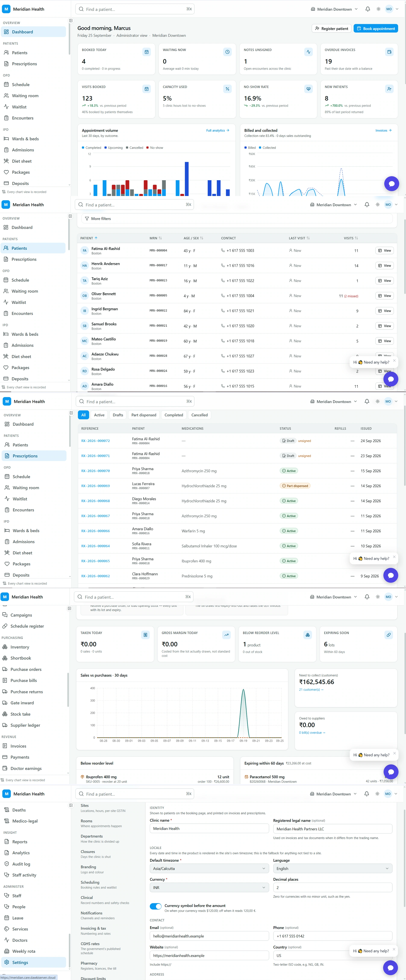
Task: Open prescription RX-2026-000069
Action: click(95, 486)
